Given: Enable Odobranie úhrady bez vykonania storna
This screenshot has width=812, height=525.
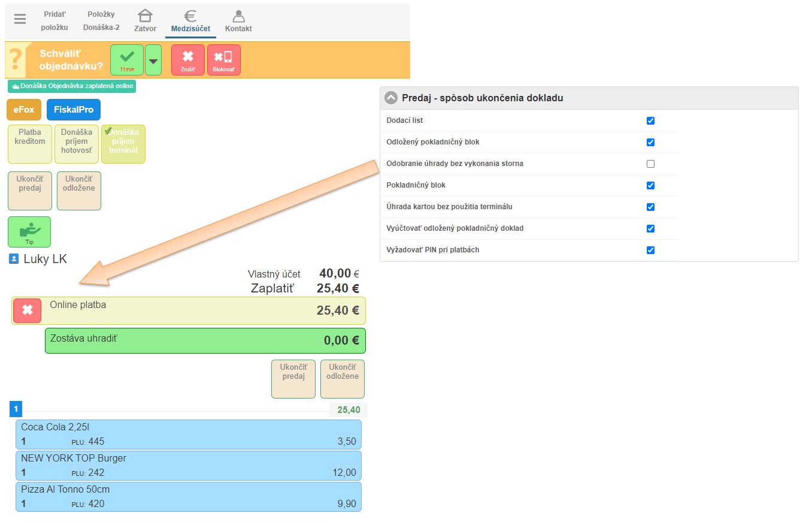Looking at the screenshot, I should pyautogui.click(x=650, y=164).
